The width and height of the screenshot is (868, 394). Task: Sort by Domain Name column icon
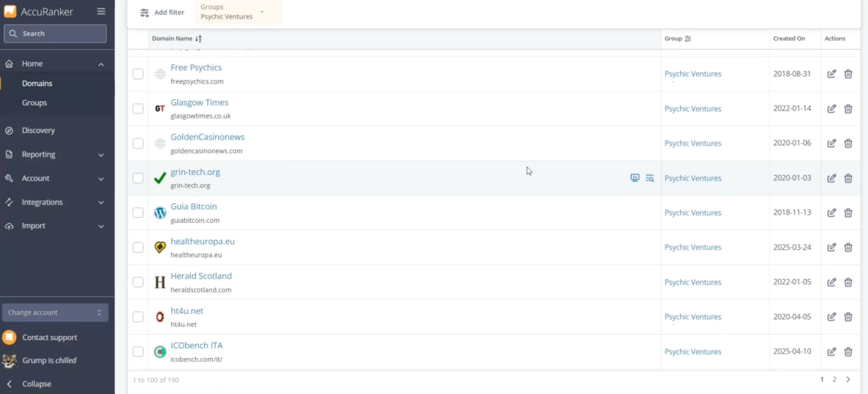click(198, 39)
